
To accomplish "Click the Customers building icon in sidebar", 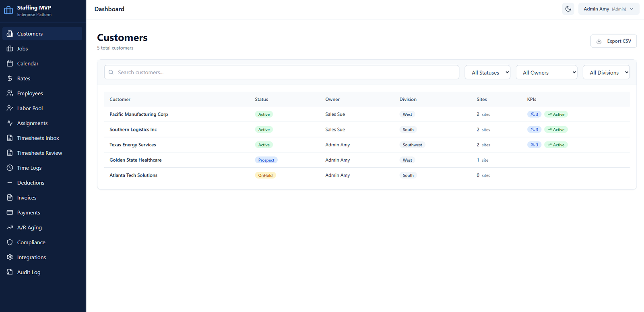I will (10, 33).
